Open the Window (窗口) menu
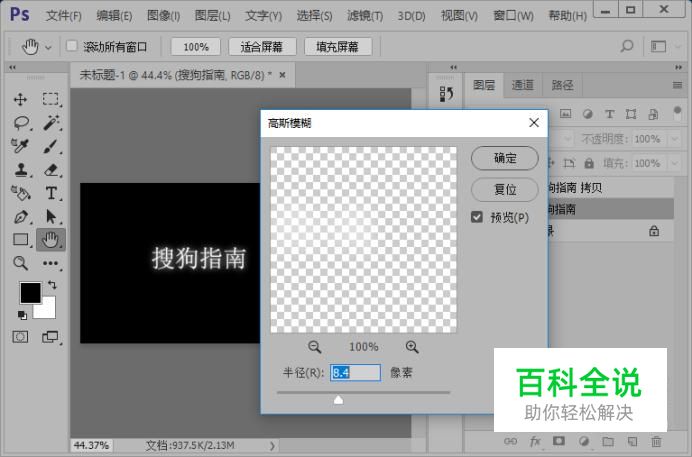The width and height of the screenshot is (692, 457). (x=513, y=16)
